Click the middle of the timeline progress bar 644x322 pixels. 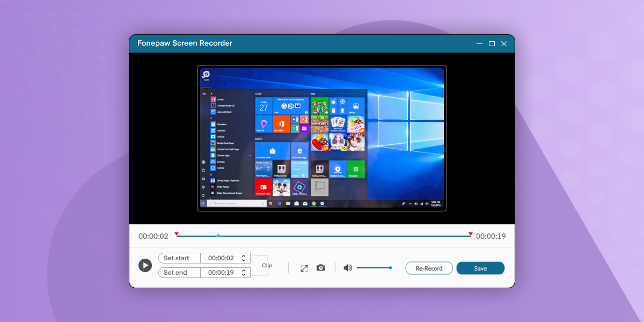324,236
